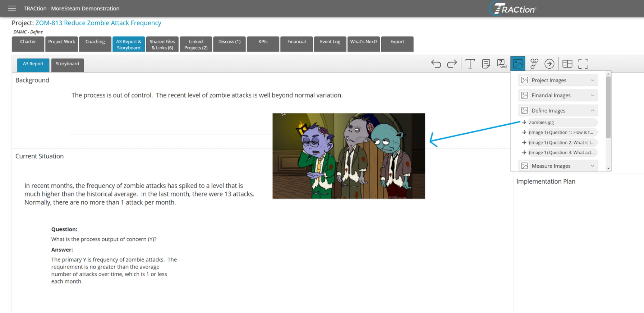Open the layout grid icon
Image resolution: width=644 pixels, height=313 pixels.
567,64
